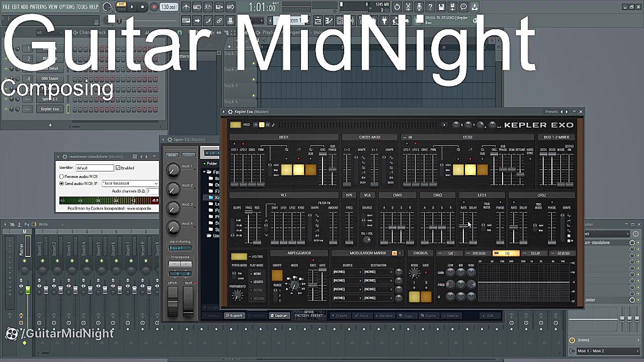Select Kepler Exo channel in channel rack
644x362 pixels.
50,109
